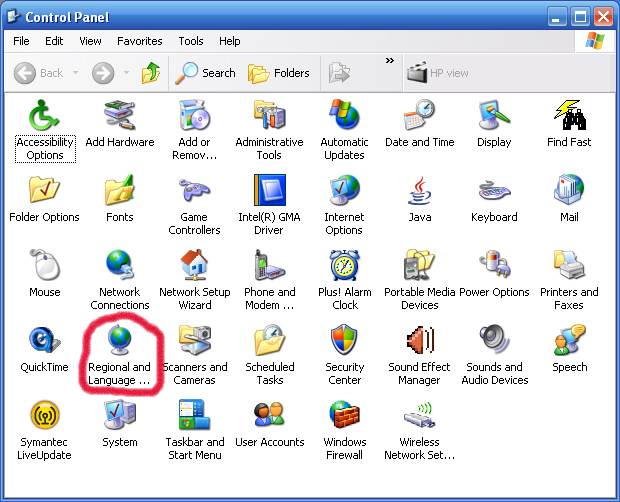
Task: Select the Display settings icon
Action: pos(494,115)
